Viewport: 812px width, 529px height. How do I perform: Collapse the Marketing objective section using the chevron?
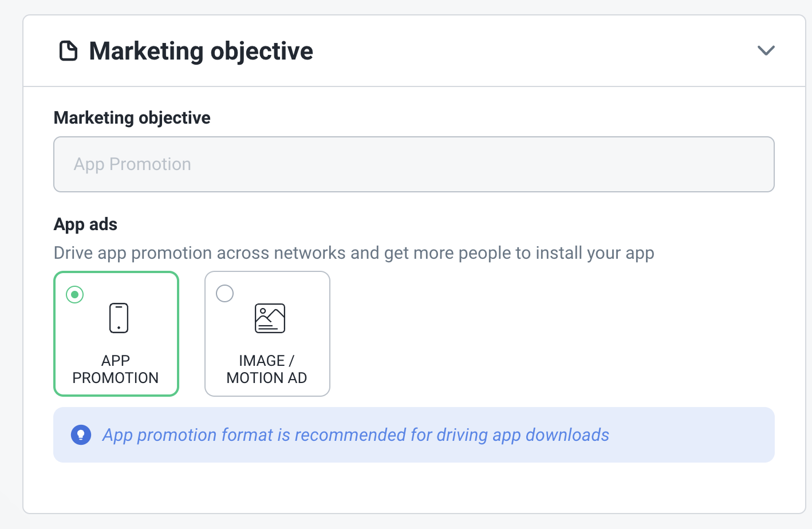[766, 50]
